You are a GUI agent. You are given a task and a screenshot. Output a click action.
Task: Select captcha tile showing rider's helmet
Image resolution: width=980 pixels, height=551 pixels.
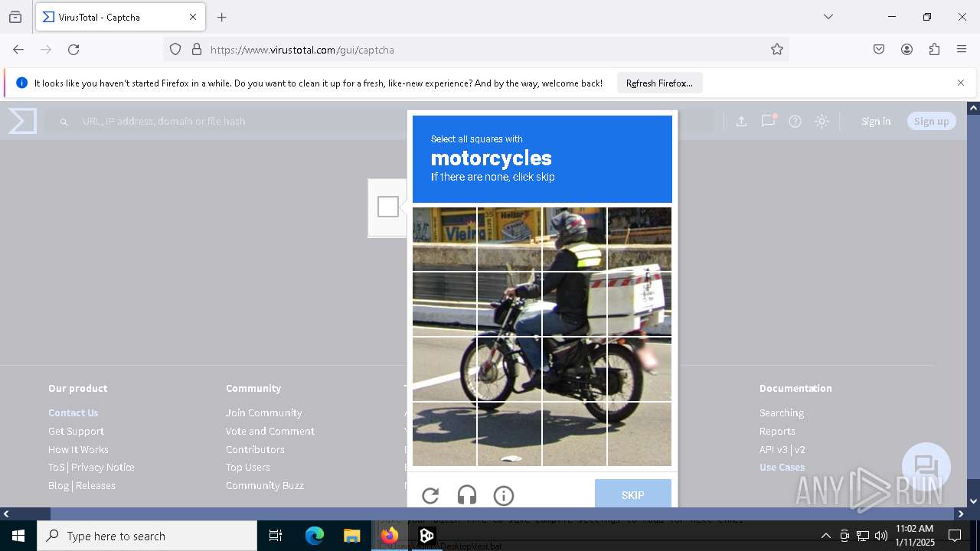[574, 239]
